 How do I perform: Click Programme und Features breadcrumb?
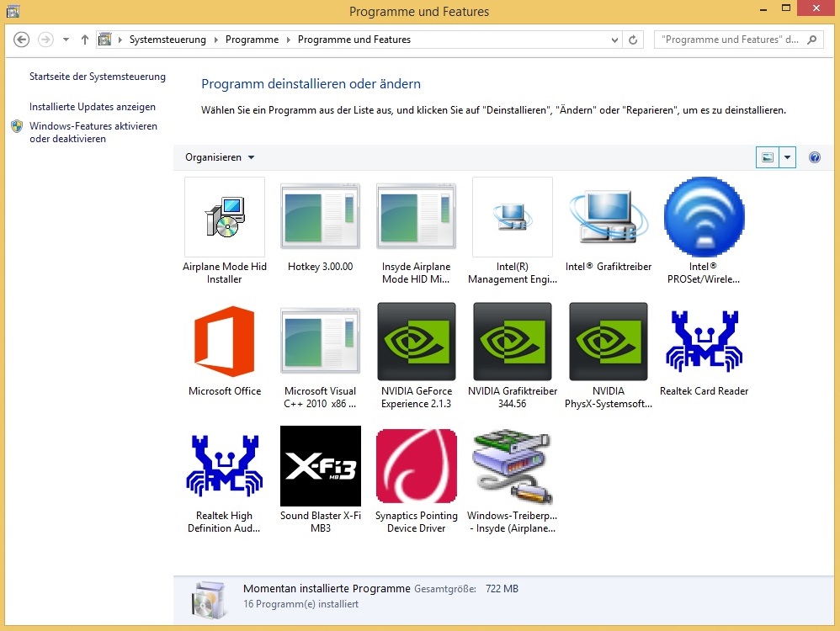point(354,40)
